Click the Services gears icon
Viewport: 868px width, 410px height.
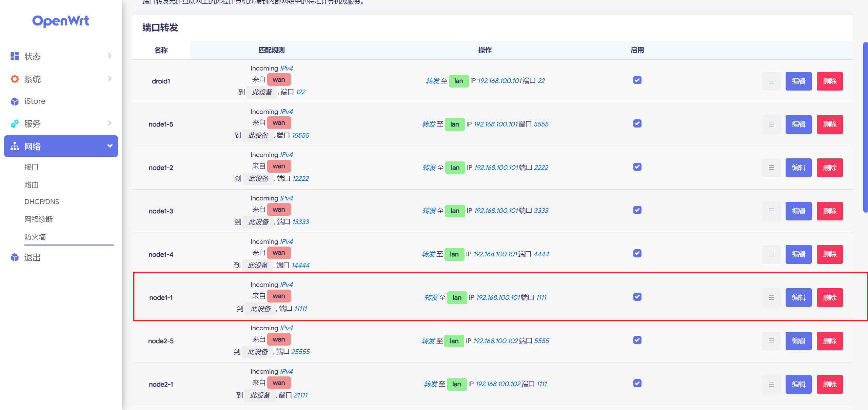pyautogui.click(x=15, y=124)
